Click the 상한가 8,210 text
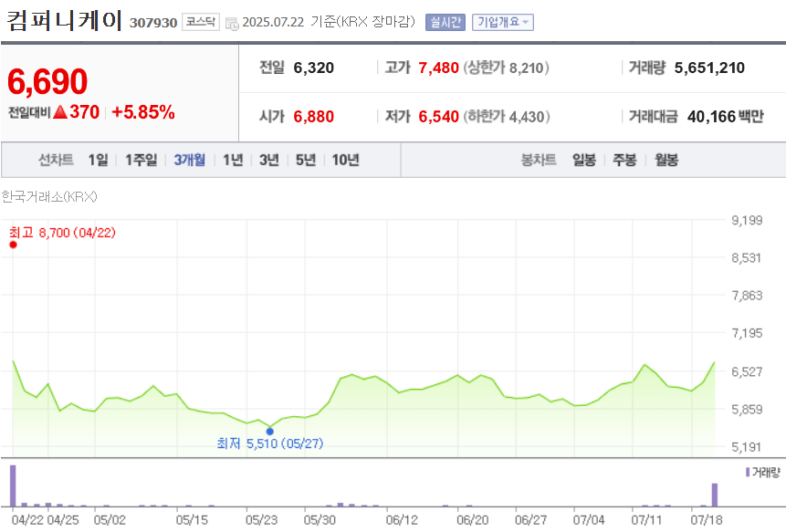Screen dimensions: 786x532 click(507, 68)
